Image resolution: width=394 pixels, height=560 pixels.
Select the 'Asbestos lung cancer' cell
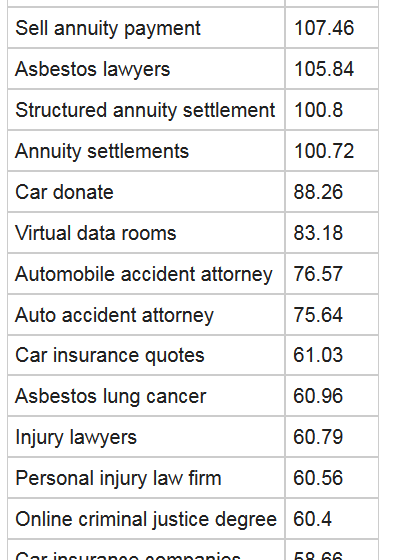click(x=146, y=396)
